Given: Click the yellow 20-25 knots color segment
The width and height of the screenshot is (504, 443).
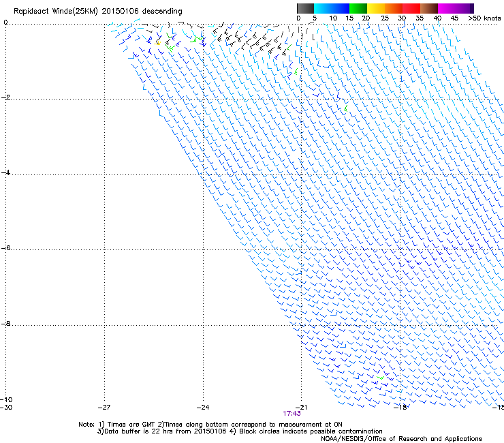Looking at the screenshot, I should [376, 8].
